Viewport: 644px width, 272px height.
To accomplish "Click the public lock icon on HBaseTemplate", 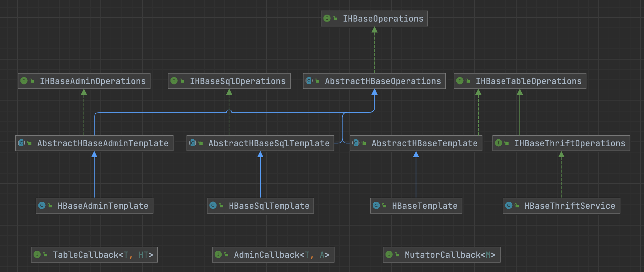I will coord(384,205).
